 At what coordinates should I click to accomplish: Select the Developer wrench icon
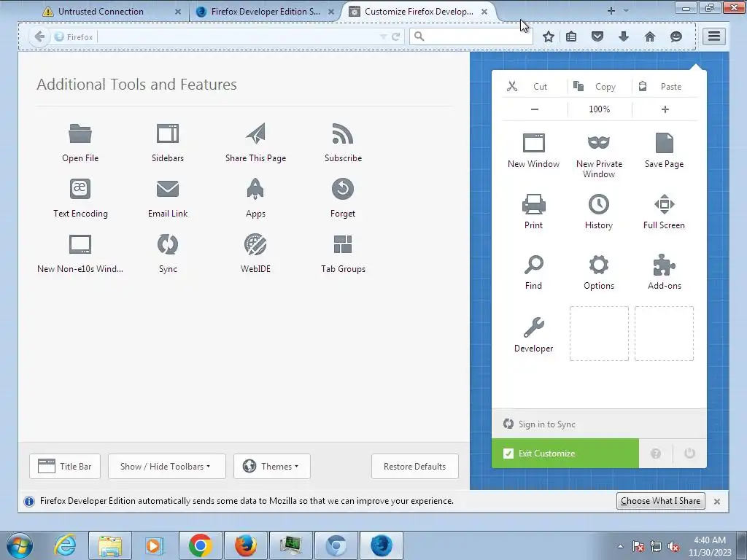pos(533,327)
